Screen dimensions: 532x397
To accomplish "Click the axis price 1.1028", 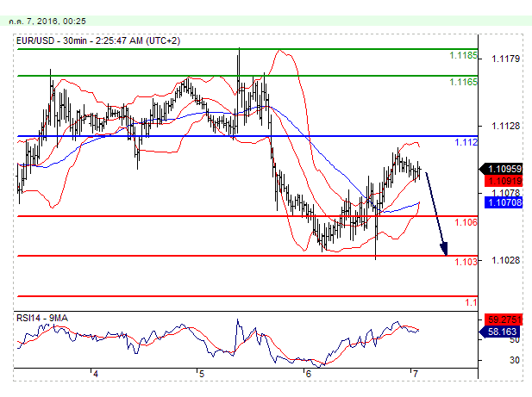I will click(x=506, y=260).
